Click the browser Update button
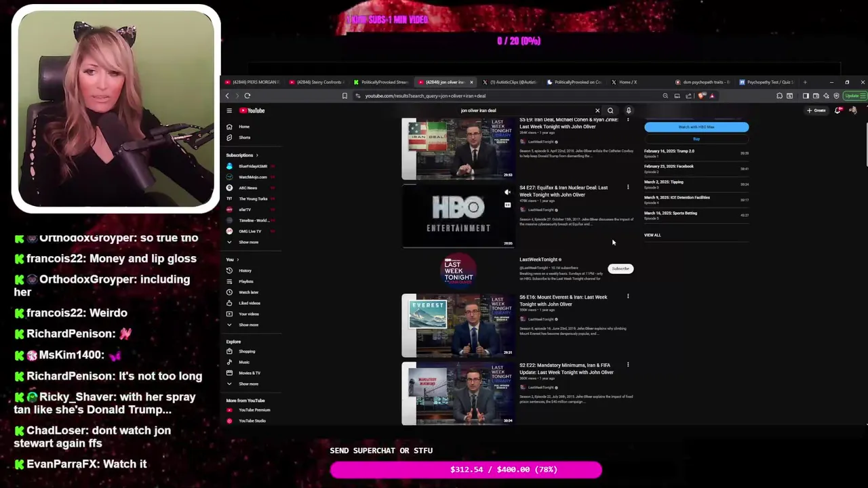This screenshot has width=868, height=488. point(854,96)
